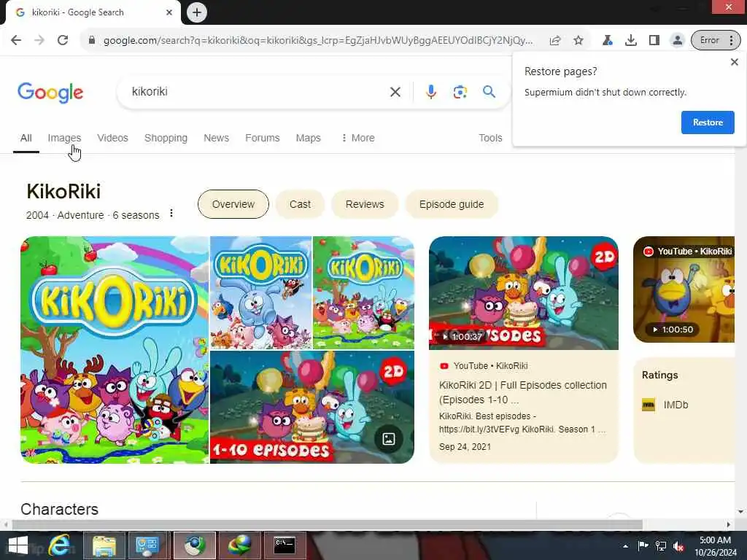Open Command Prompt from taskbar
Viewport: 747px width, 560px height.
tap(285, 545)
